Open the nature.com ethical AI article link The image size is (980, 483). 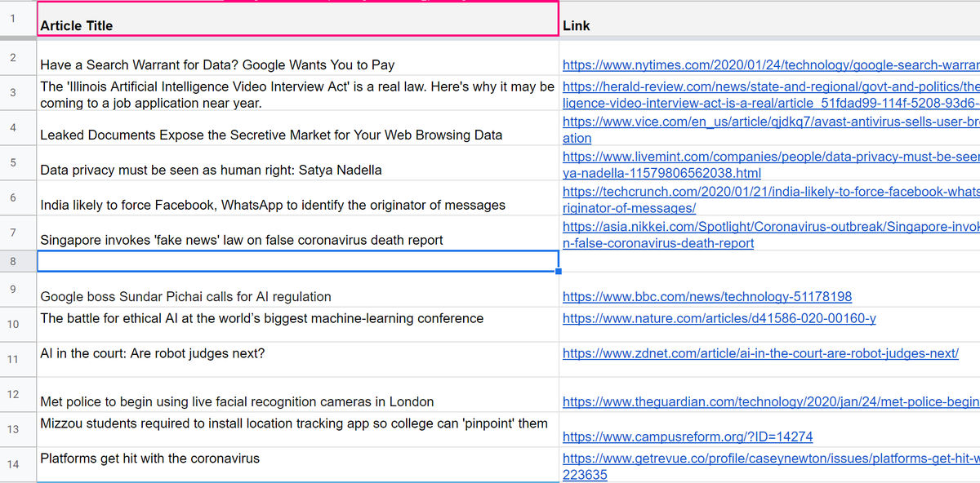click(719, 317)
